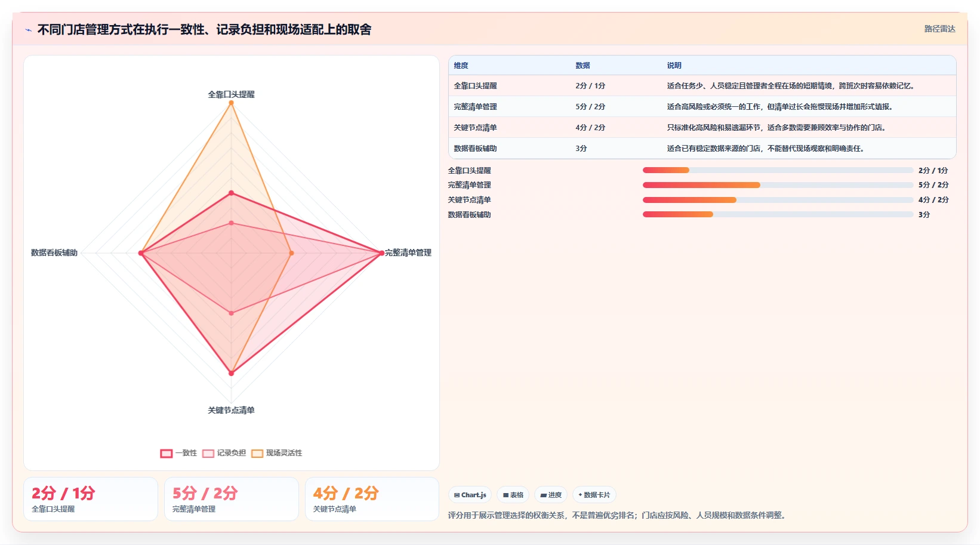Click the 全靠口头提醒 progress bar

(x=778, y=170)
